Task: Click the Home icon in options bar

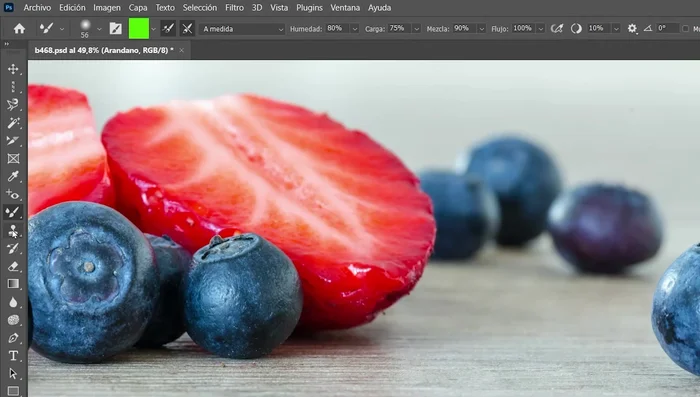Action: [19, 29]
